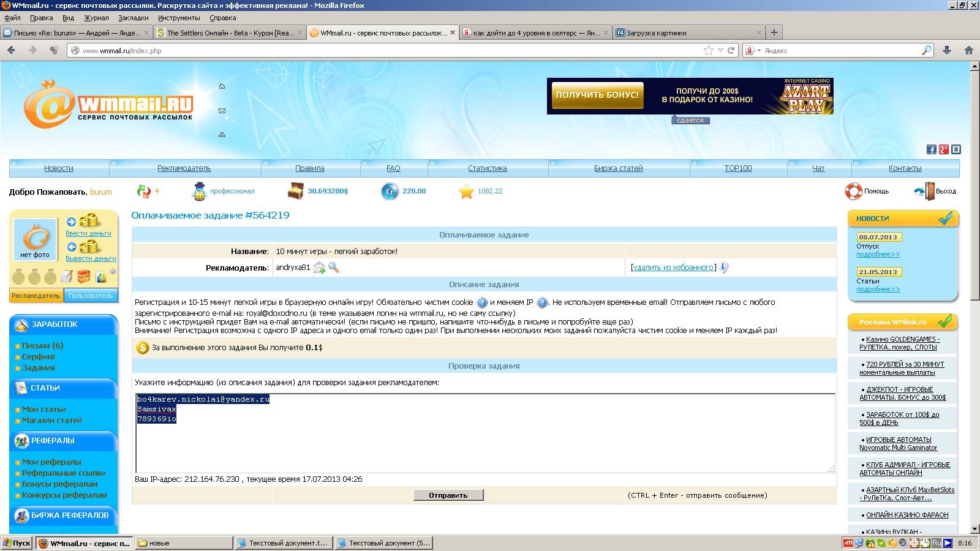Click the notepad icon in profile panel

(x=66, y=277)
